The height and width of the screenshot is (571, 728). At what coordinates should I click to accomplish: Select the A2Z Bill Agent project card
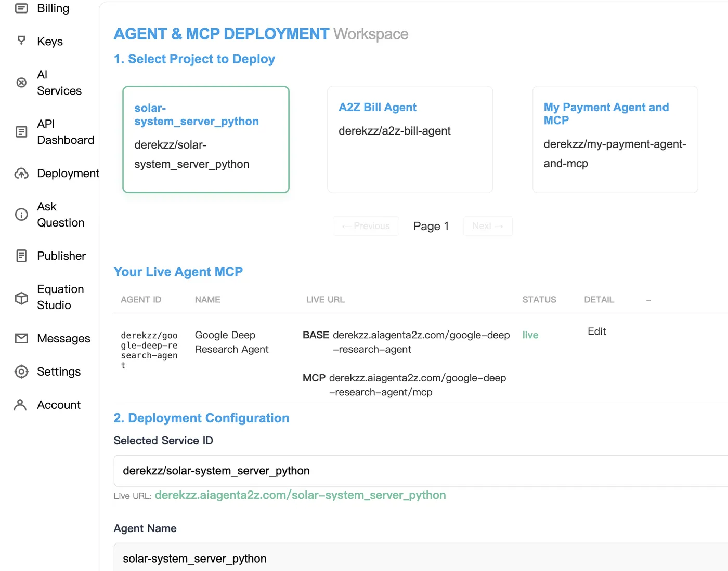point(409,139)
